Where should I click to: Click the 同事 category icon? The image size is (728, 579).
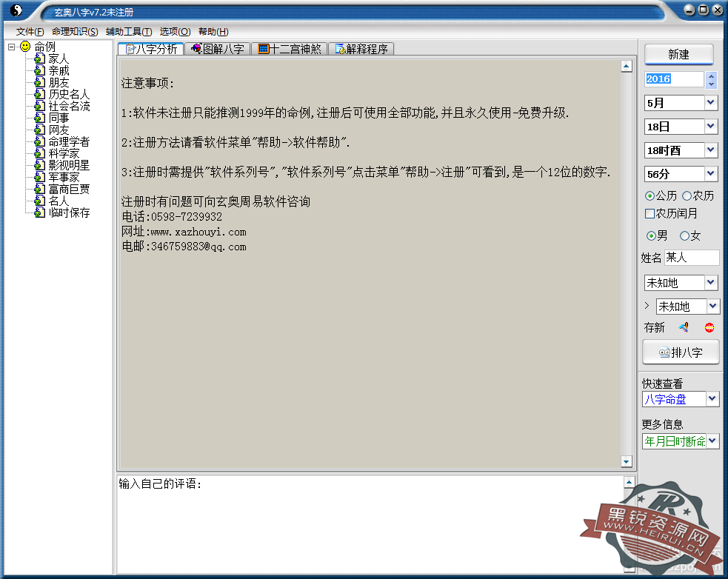pos(40,118)
